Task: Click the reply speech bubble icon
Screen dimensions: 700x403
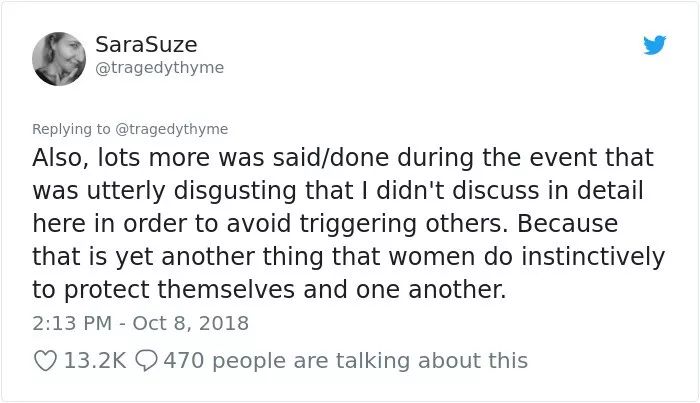Action: pos(146,361)
